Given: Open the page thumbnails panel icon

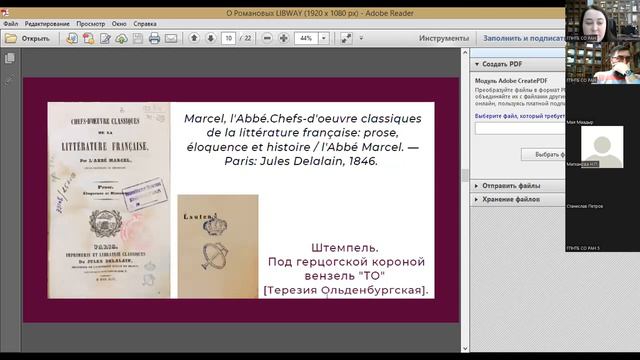Looking at the screenshot, I should (x=10, y=58).
